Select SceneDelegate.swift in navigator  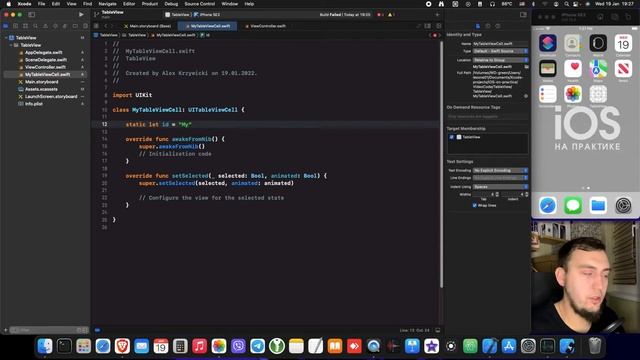click(x=46, y=60)
